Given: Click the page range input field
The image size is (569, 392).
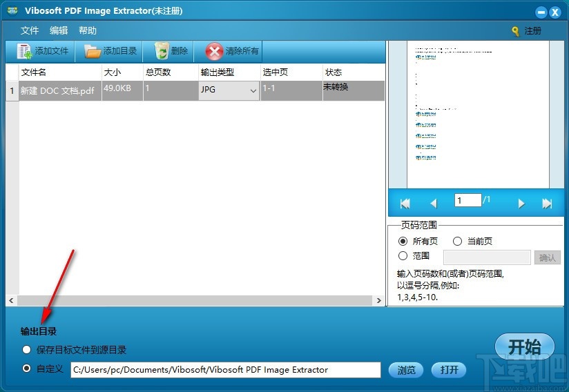Looking at the screenshot, I should click(487, 257).
